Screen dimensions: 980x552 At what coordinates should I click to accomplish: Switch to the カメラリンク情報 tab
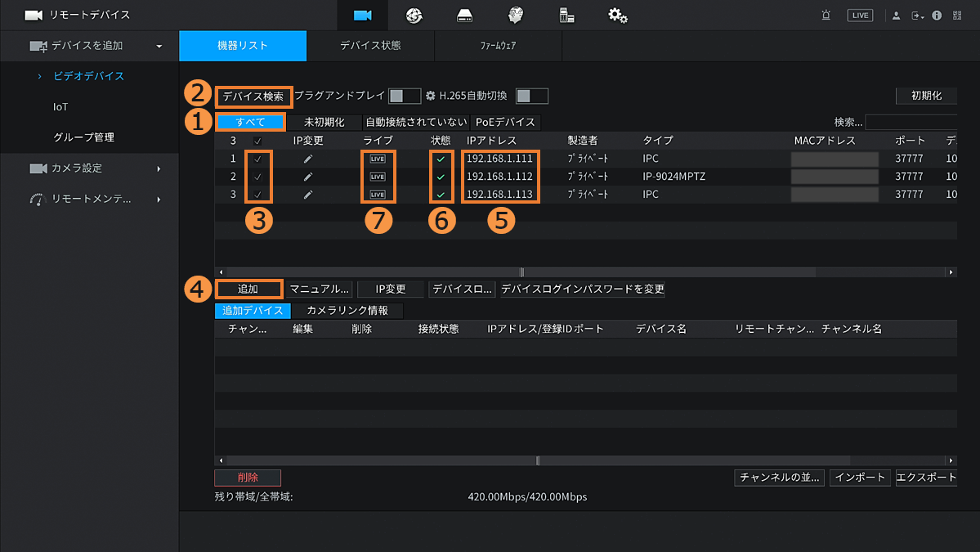tap(347, 311)
